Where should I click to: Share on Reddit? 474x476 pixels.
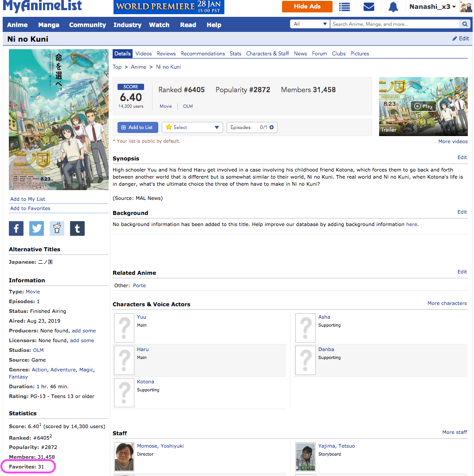point(57,228)
